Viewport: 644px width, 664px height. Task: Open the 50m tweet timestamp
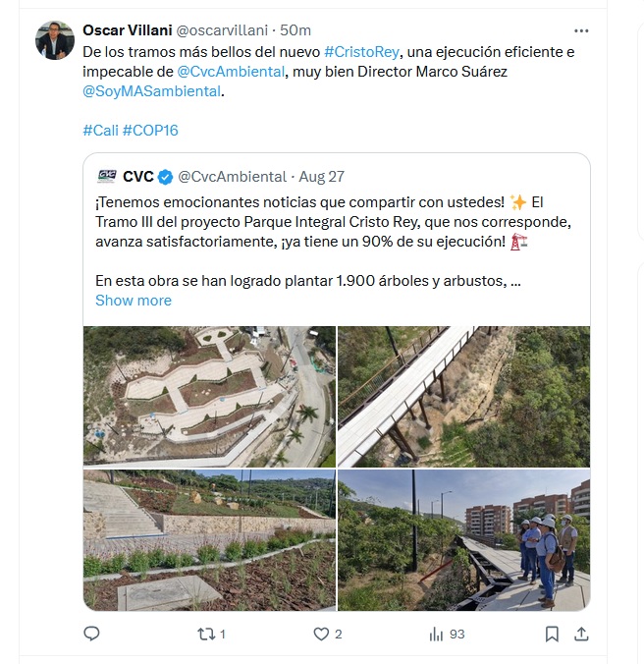click(x=295, y=30)
